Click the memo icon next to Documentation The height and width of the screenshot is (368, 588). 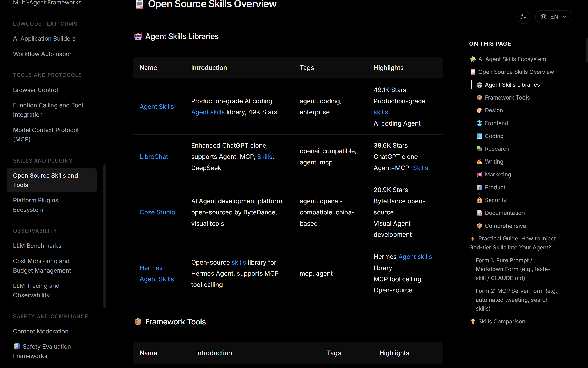coord(479,213)
